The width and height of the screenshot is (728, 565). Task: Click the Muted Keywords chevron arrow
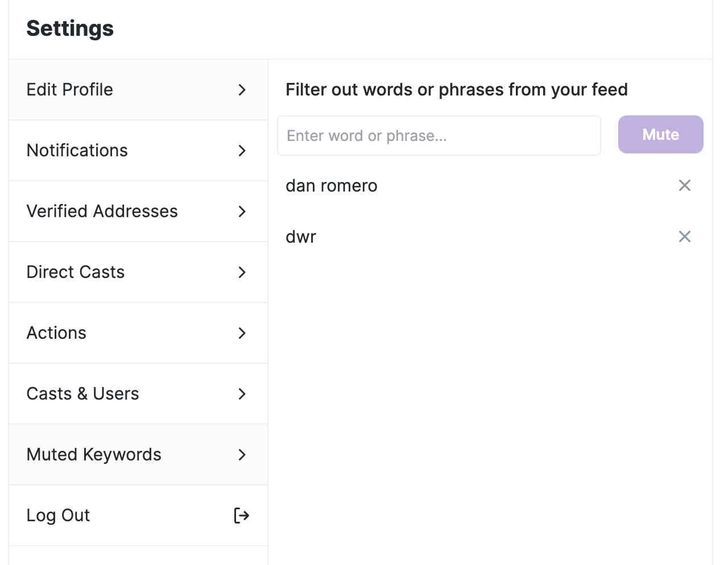pos(242,455)
